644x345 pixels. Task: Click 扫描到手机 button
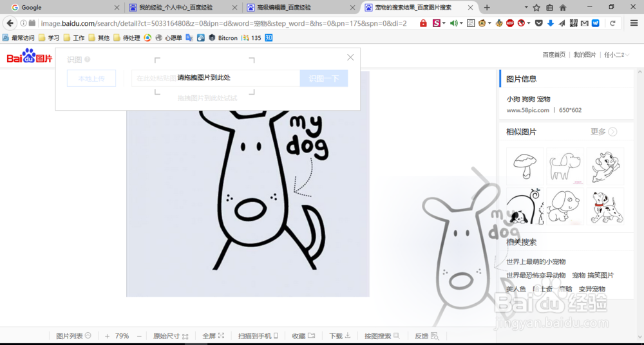[258, 336]
